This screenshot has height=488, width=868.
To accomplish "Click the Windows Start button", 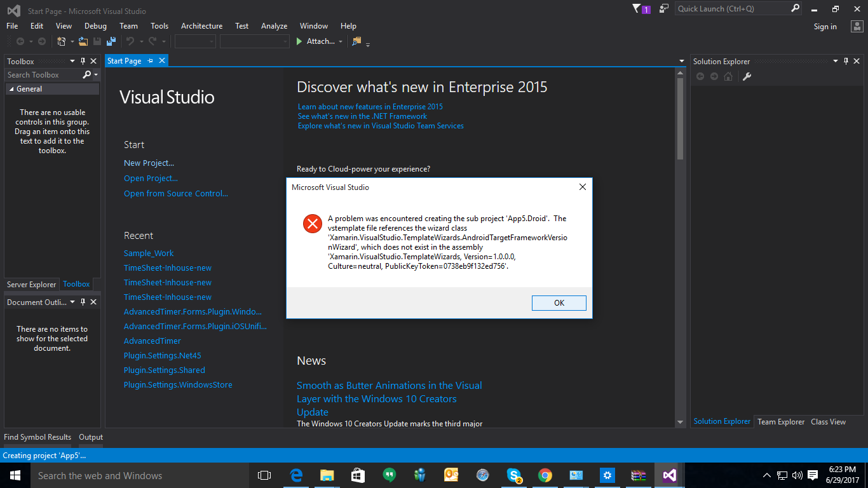I will coord(15,475).
